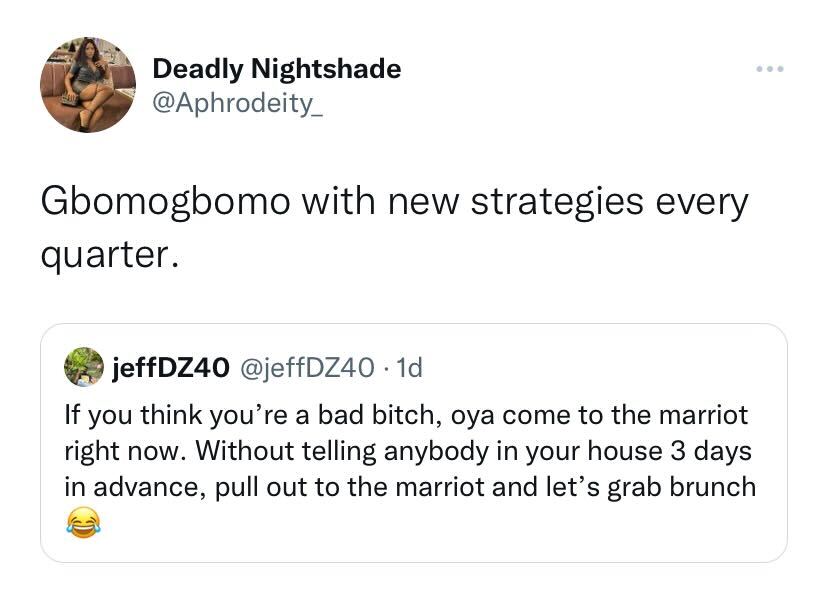Click the laughing-crying emoji in quoted tweet
Screen dimensions: 828x598
click(x=84, y=523)
